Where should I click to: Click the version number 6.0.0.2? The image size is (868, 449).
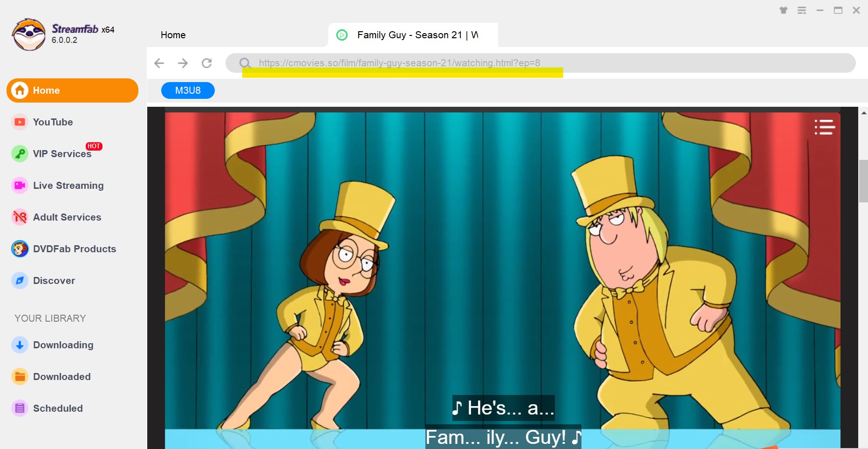64,40
